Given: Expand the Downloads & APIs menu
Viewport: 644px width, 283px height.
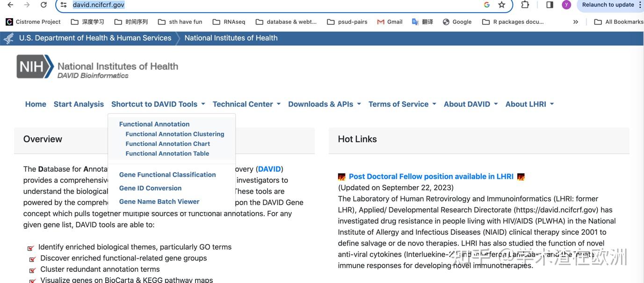Looking at the screenshot, I should pos(325,104).
